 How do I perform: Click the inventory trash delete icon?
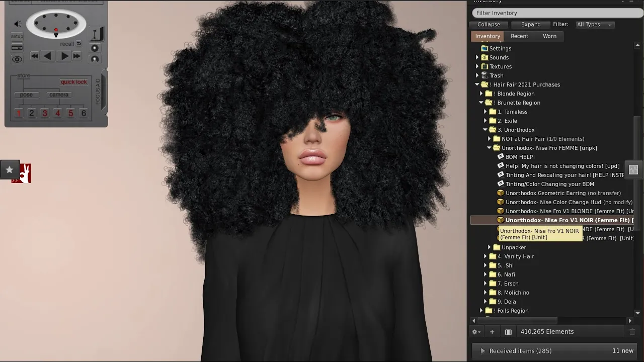tap(632, 332)
